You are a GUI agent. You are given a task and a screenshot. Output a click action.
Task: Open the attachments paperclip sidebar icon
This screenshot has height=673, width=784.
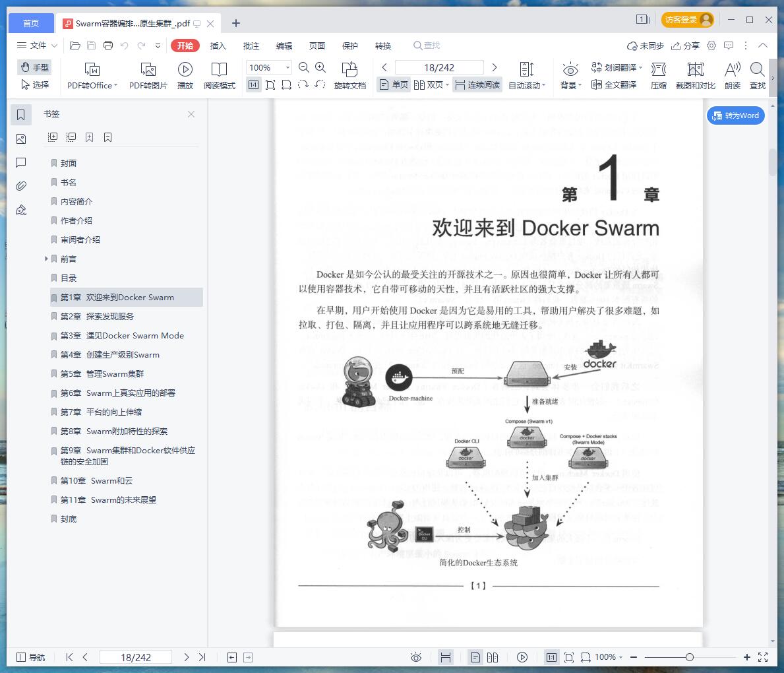[21, 186]
